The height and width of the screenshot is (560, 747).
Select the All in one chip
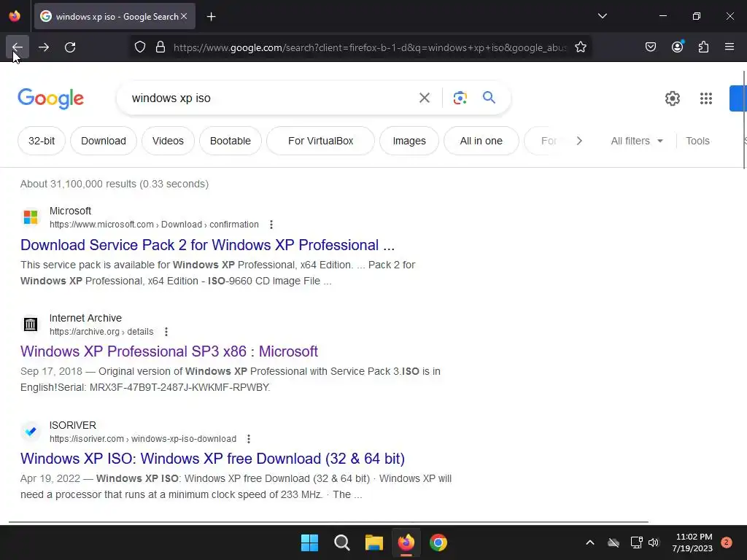(481, 141)
